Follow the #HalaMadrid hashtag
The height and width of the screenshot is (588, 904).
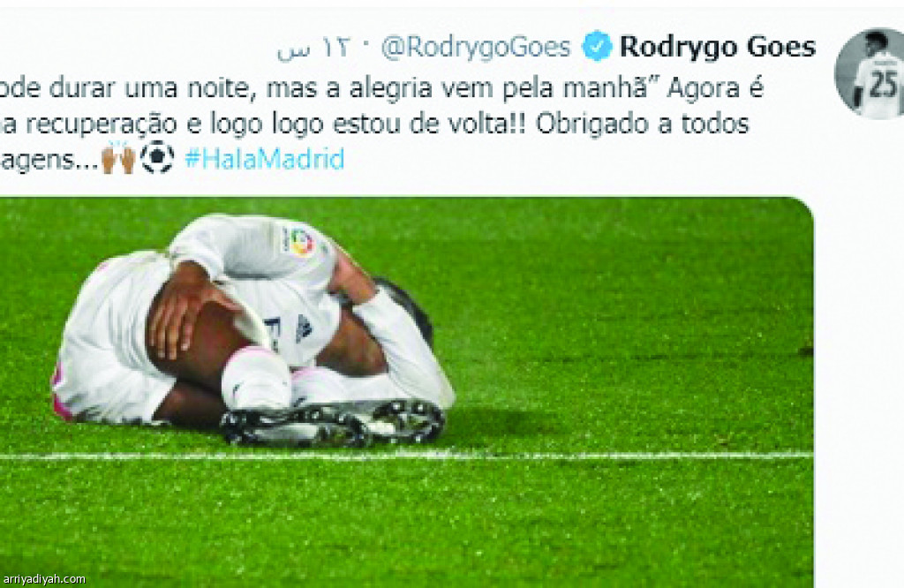tap(265, 159)
